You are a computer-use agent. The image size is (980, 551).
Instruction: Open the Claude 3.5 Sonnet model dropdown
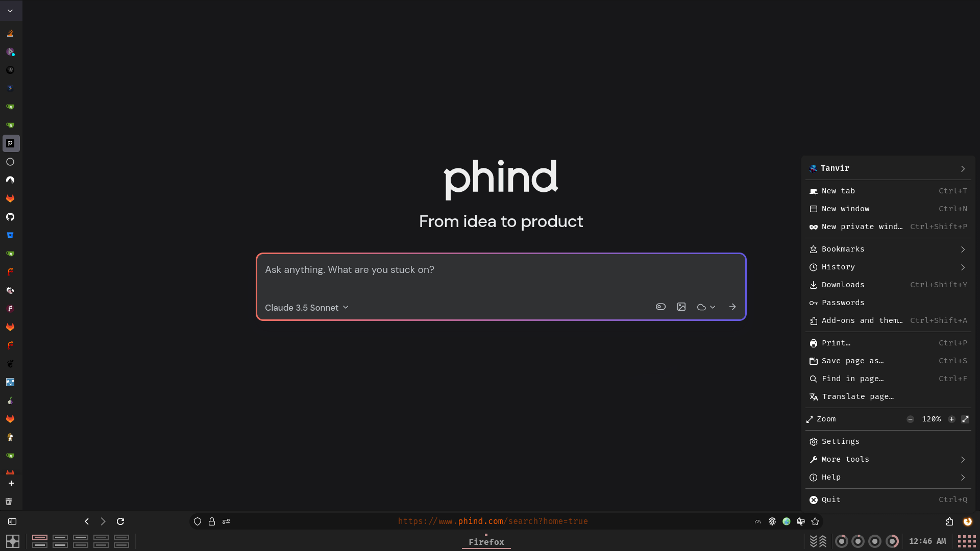(x=307, y=308)
